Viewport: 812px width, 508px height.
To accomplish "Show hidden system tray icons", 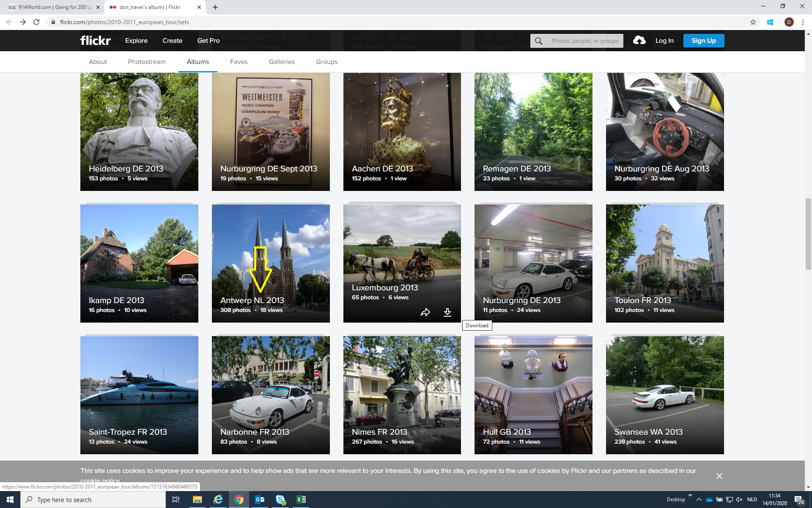I will [699, 500].
